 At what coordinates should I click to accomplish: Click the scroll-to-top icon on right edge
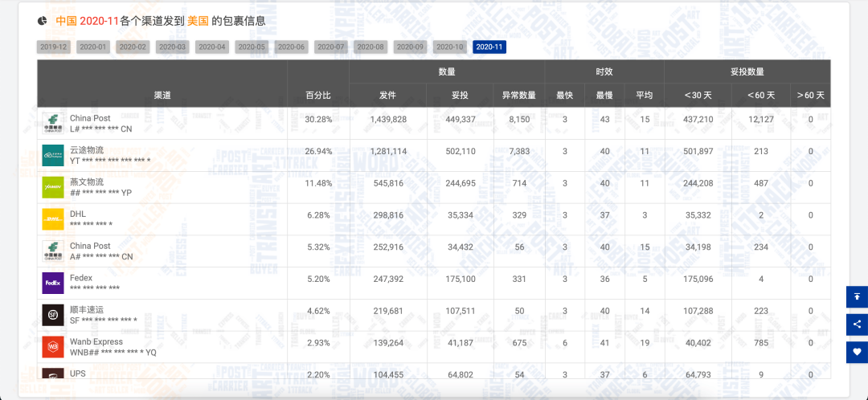tap(857, 297)
